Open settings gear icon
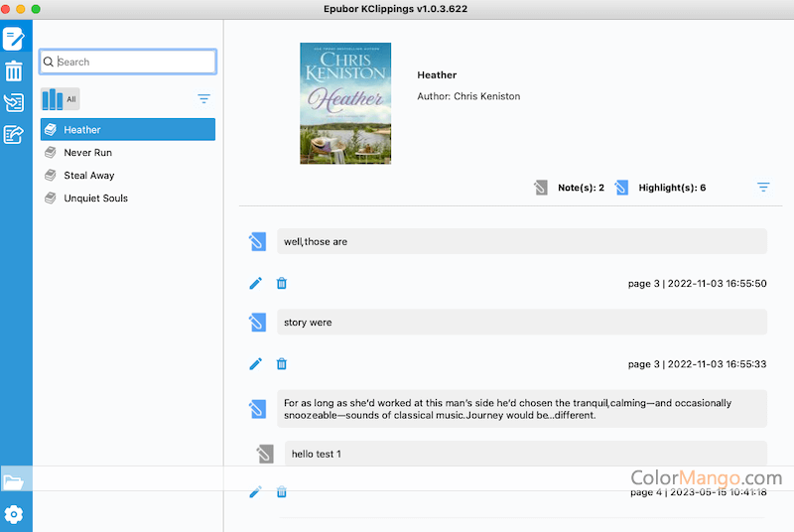This screenshot has height=532, width=794. (14, 514)
